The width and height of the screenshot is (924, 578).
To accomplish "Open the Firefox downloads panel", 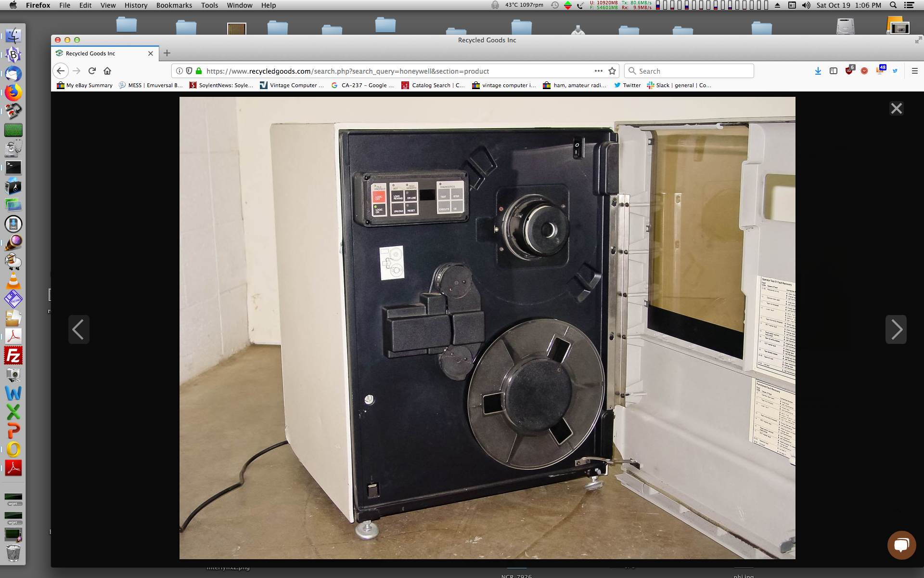I will 818,71.
